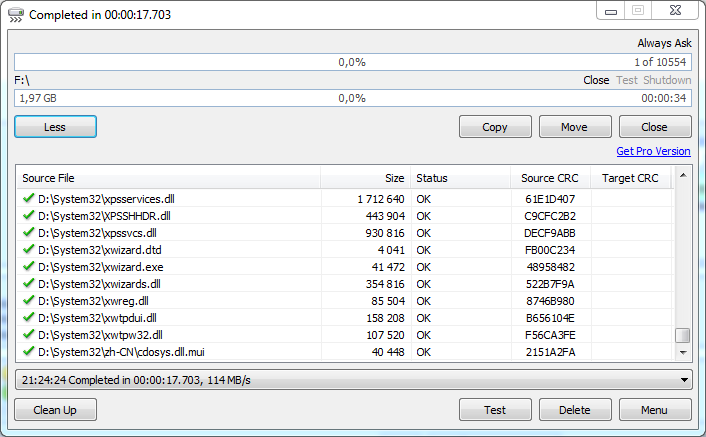Click the F:\ target path label
The image size is (706, 437).
click(22, 80)
